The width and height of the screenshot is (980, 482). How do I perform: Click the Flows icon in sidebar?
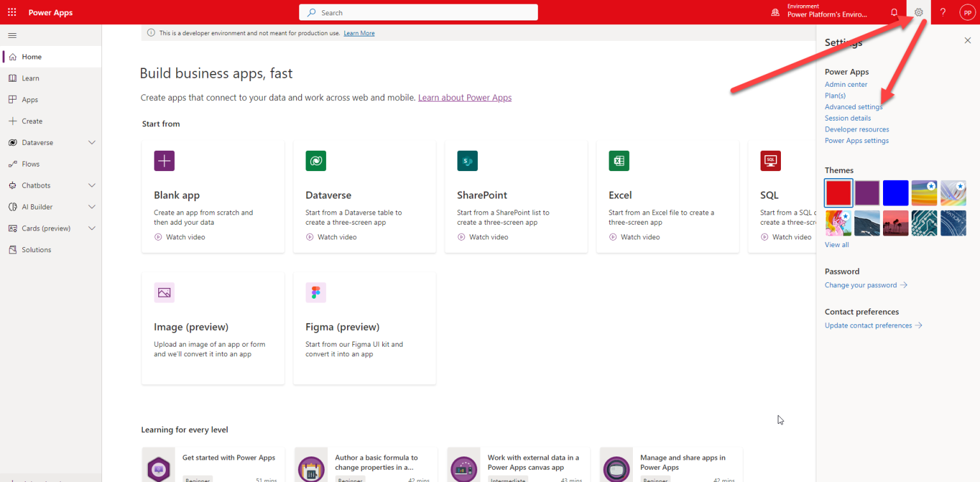[x=13, y=164]
